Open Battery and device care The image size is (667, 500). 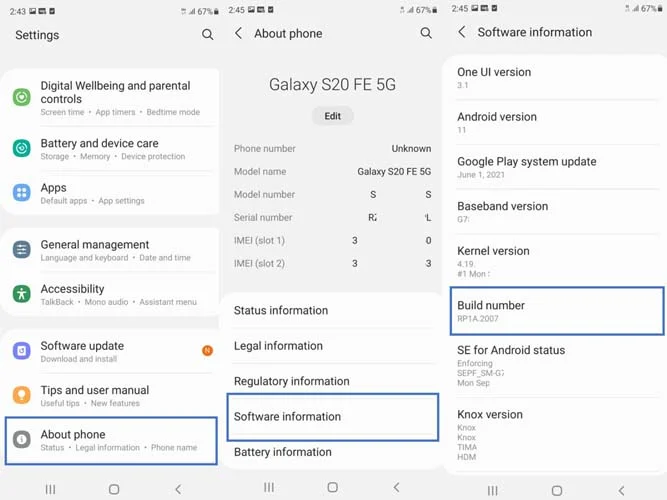pyautogui.click(x=111, y=149)
